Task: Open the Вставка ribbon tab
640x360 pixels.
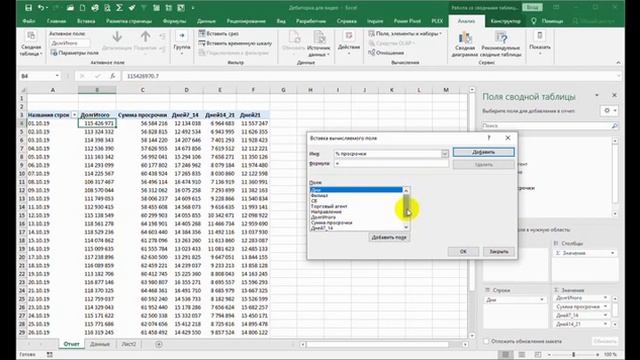Action: point(86,21)
